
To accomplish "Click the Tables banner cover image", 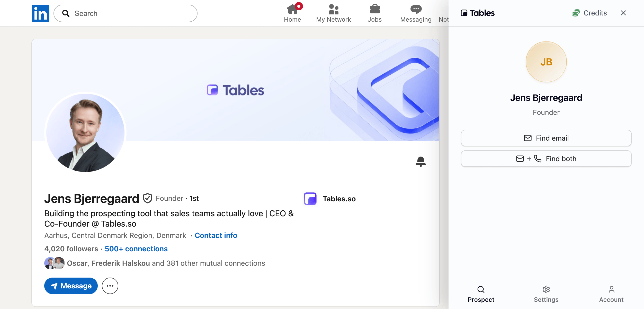I will (x=236, y=90).
